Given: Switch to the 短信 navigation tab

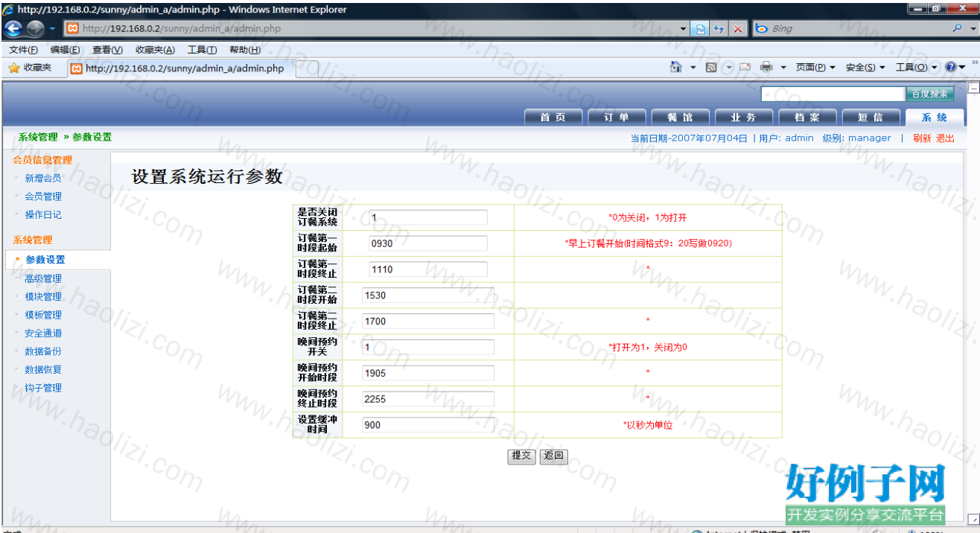Looking at the screenshot, I should tap(870, 118).
